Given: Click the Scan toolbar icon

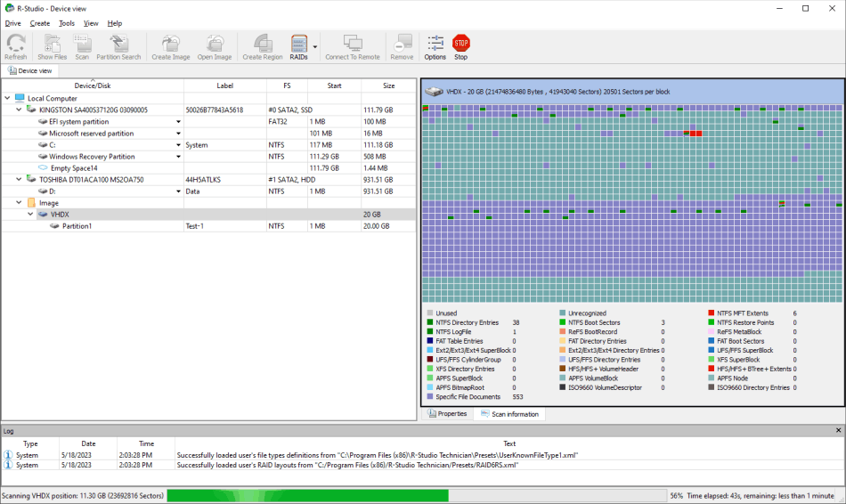Looking at the screenshot, I should pos(82,47).
